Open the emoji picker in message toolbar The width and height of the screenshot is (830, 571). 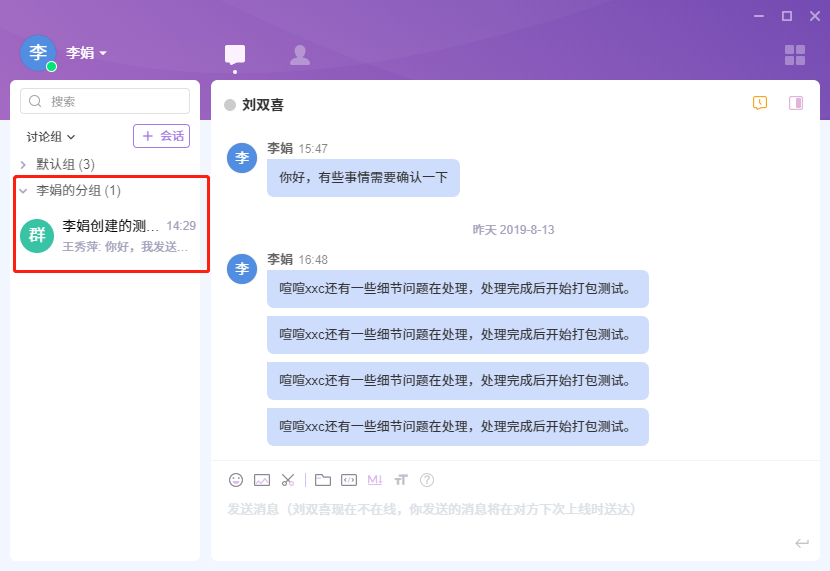point(236,480)
